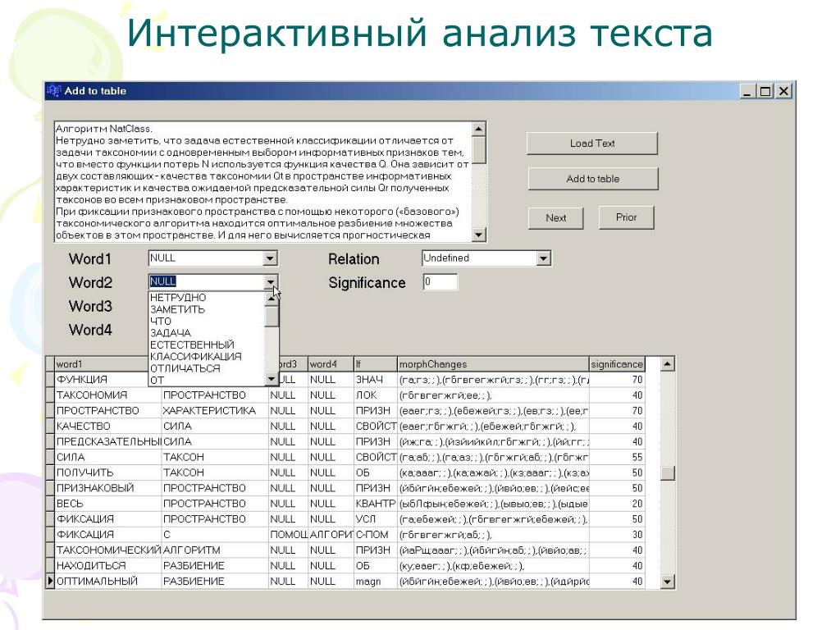Image resolution: width=840 pixels, height=630 pixels.
Task: Minimize the Add to table window
Action: coord(747,91)
